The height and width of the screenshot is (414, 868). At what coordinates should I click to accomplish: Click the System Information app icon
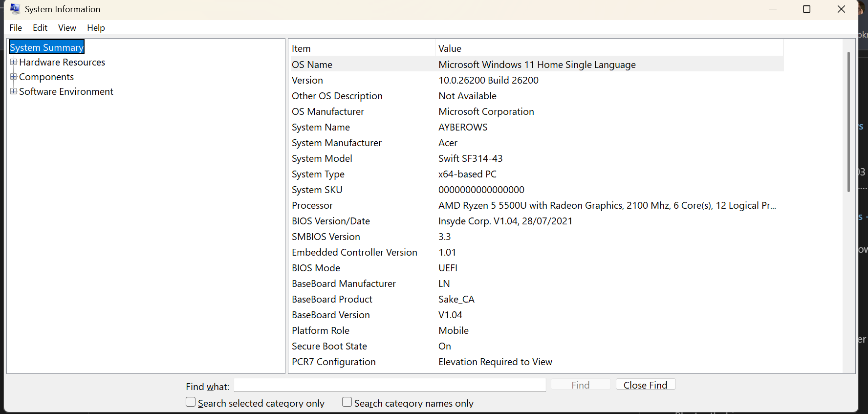click(x=15, y=9)
